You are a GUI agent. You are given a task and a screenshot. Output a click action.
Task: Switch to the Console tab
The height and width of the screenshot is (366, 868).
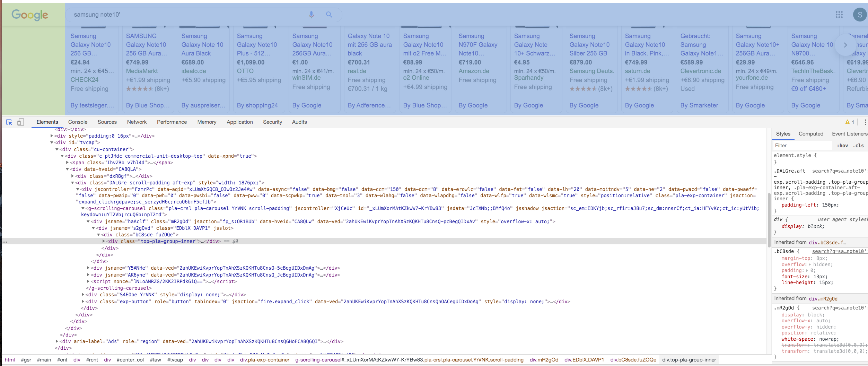[x=78, y=122]
